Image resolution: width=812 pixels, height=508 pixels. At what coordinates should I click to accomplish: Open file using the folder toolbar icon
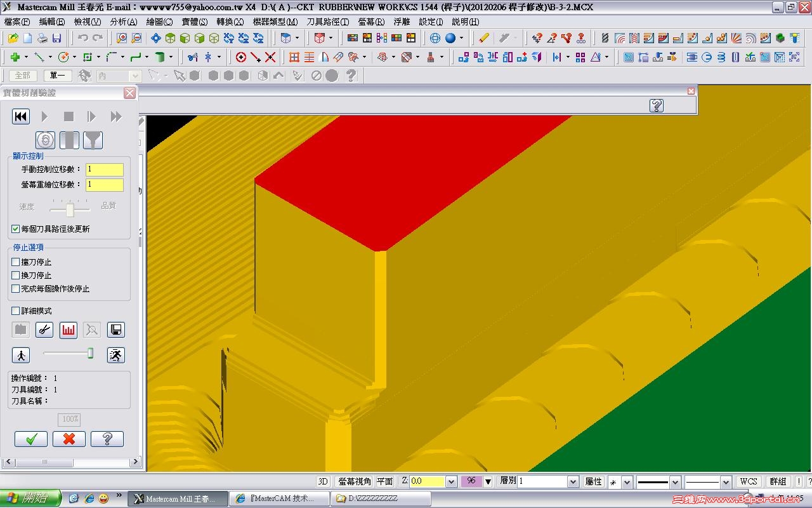pos(13,38)
